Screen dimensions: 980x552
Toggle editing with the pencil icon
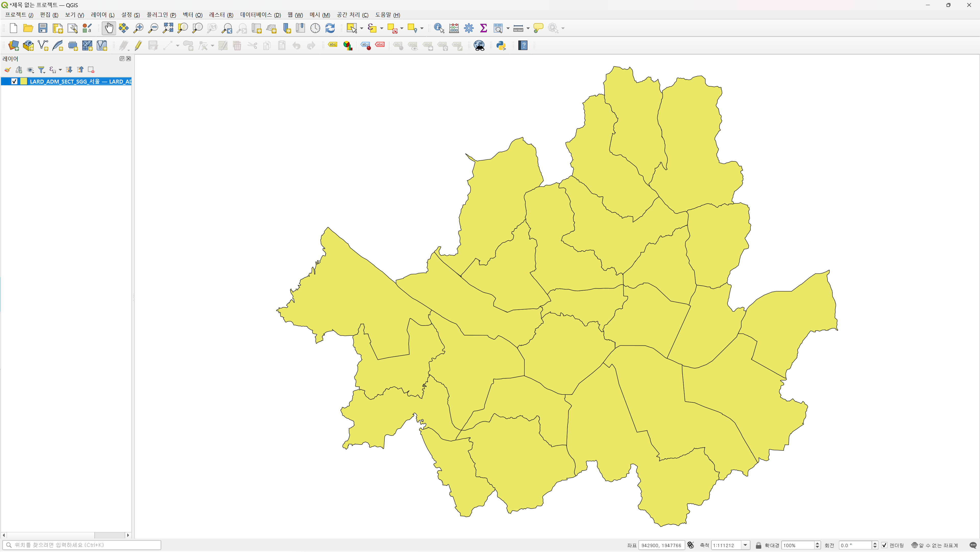[138, 46]
